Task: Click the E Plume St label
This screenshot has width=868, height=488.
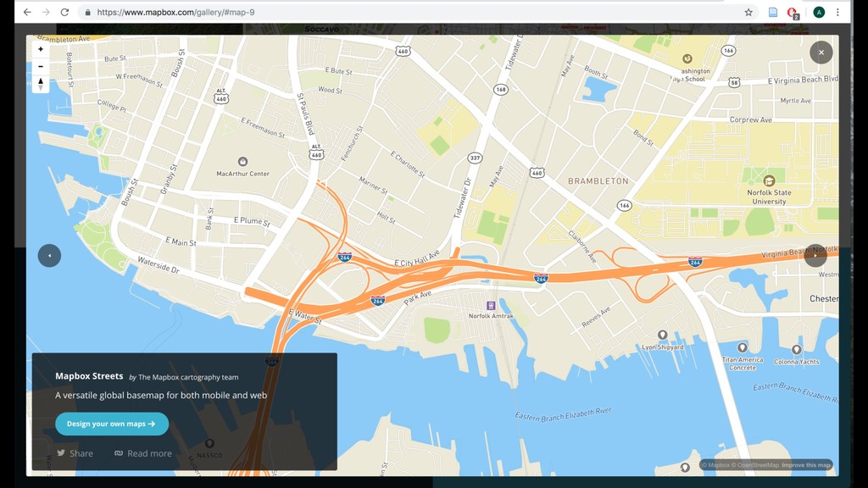Action: click(x=252, y=221)
